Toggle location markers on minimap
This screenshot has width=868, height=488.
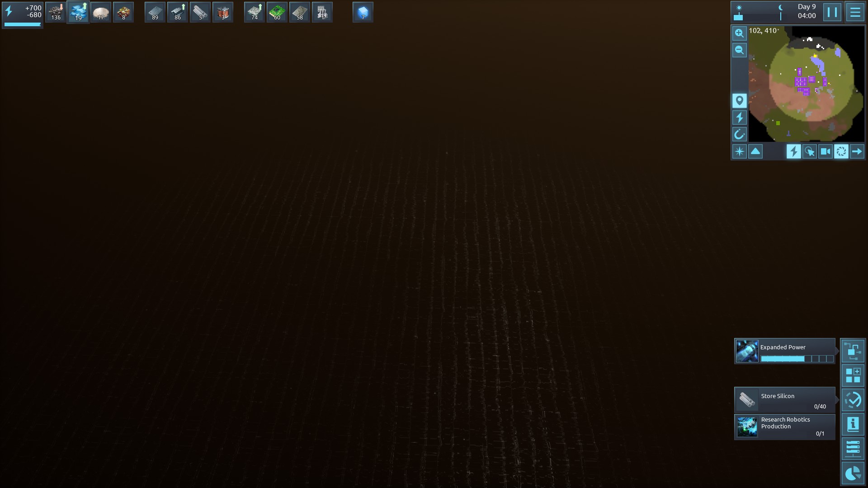point(739,100)
